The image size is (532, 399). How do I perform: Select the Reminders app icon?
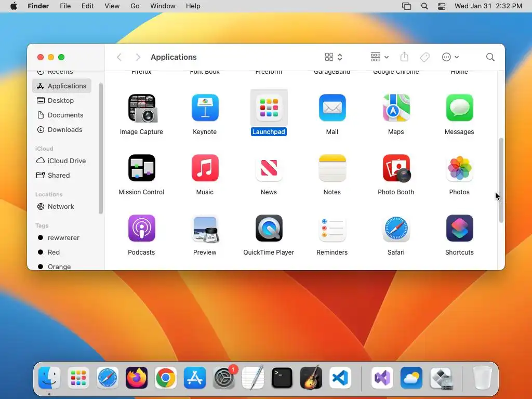332,228
